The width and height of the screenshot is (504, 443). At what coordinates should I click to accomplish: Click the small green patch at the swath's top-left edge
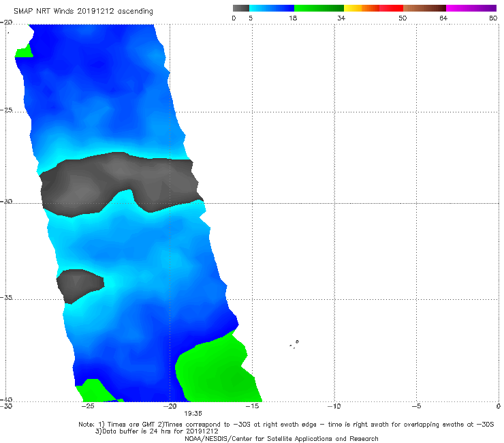point(24,52)
